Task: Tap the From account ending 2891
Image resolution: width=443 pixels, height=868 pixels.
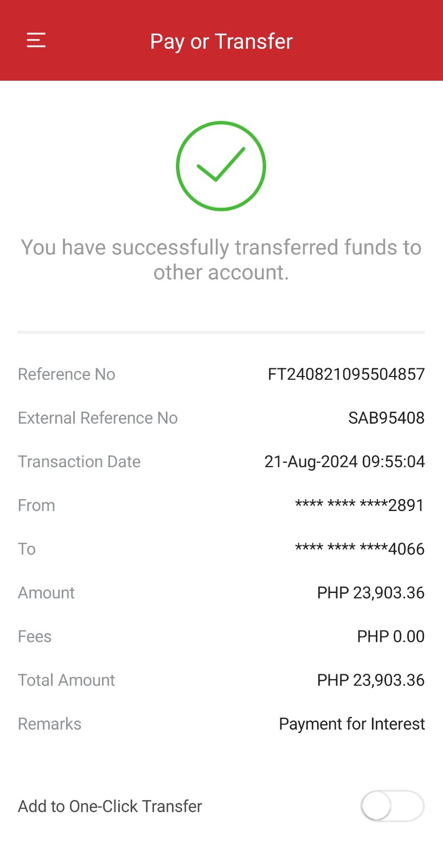Action: 359,505
